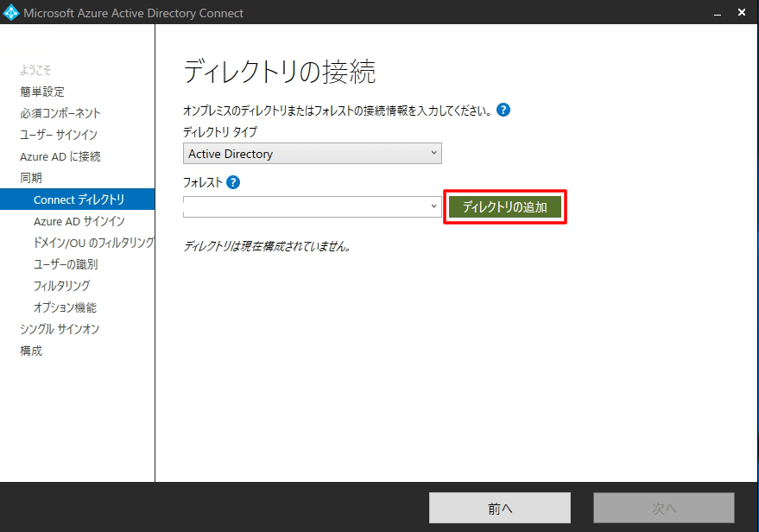This screenshot has height=532, width=759.
Task: Select シングル サインオン in the sidebar
Action: (x=60, y=329)
